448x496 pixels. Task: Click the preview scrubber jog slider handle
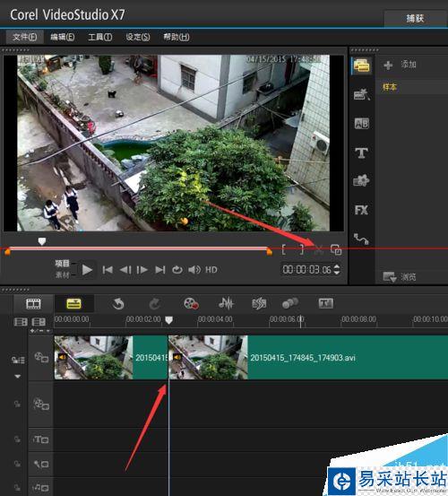[x=42, y=241]
